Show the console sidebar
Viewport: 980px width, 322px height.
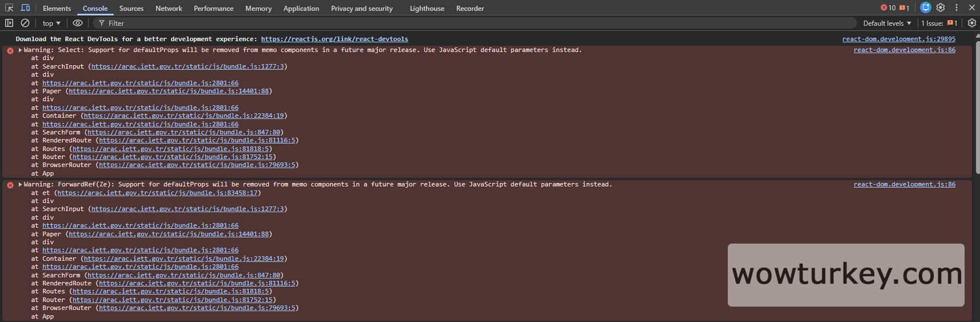9,23
